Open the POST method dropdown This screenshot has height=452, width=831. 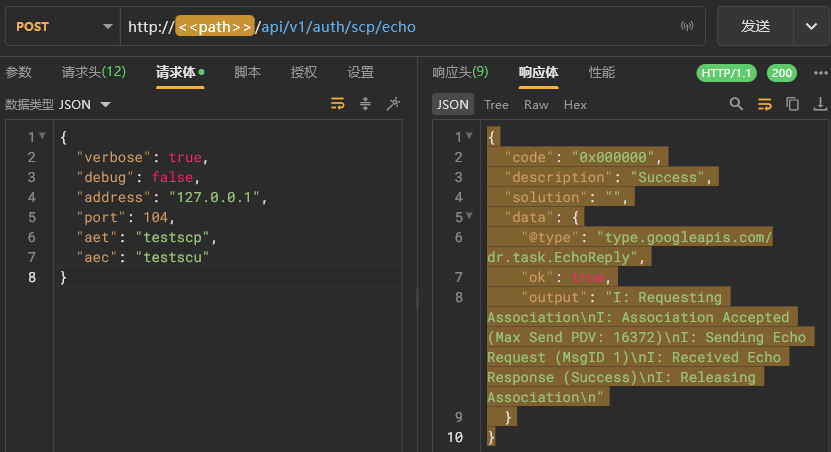(x=62, y=27)
